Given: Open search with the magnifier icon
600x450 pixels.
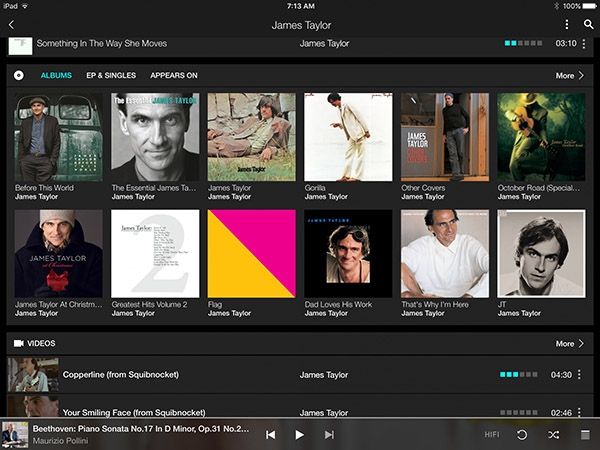Looking at the screenshot, I should pyautogui.click(x=586, y=24).
